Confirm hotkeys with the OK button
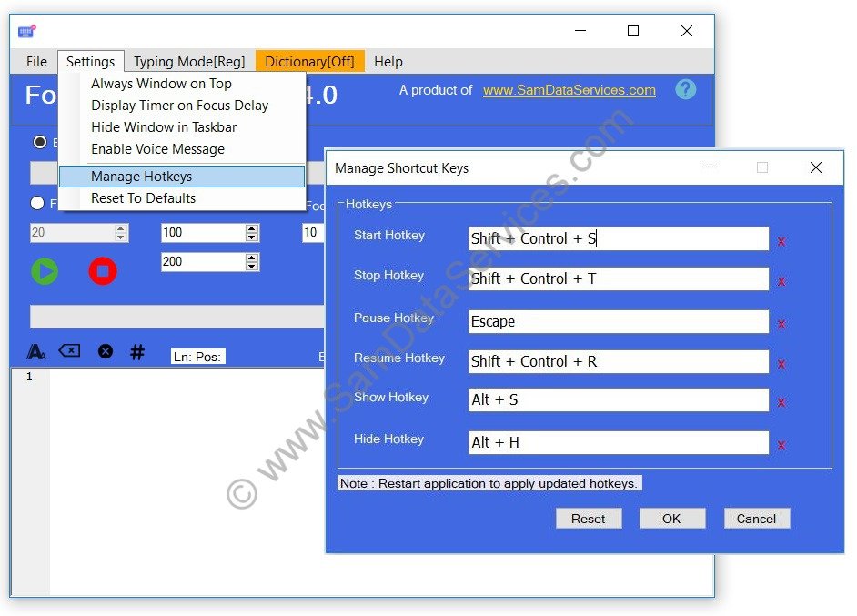 pos(672,518)
